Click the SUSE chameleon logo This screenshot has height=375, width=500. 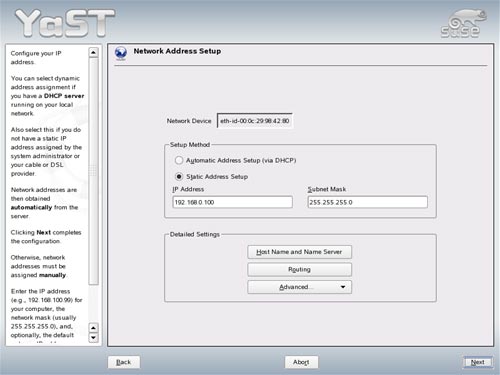[463, 23]
